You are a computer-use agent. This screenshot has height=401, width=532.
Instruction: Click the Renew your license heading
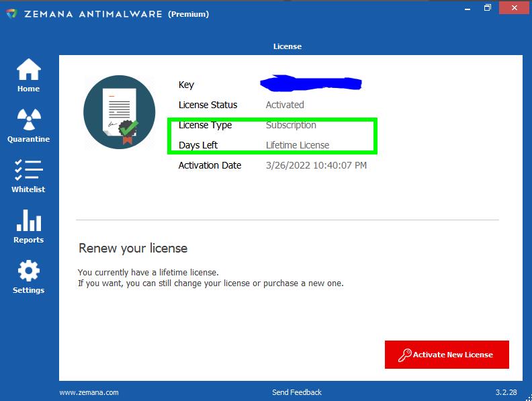133,249
